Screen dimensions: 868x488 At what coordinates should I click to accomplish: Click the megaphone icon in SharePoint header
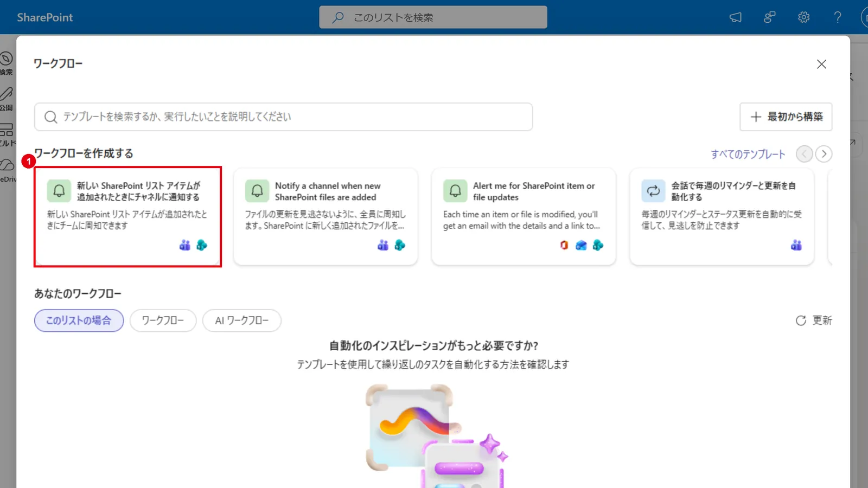pos(736,17)
